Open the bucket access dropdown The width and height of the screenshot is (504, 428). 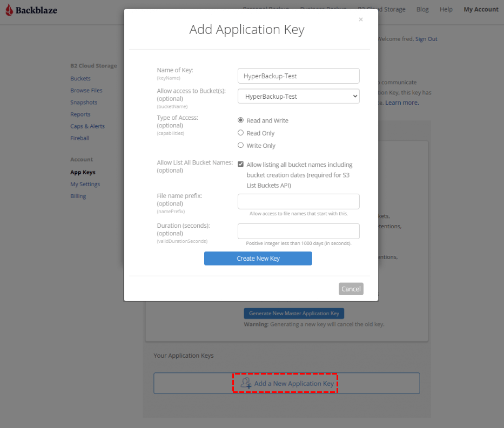point(298,96)
